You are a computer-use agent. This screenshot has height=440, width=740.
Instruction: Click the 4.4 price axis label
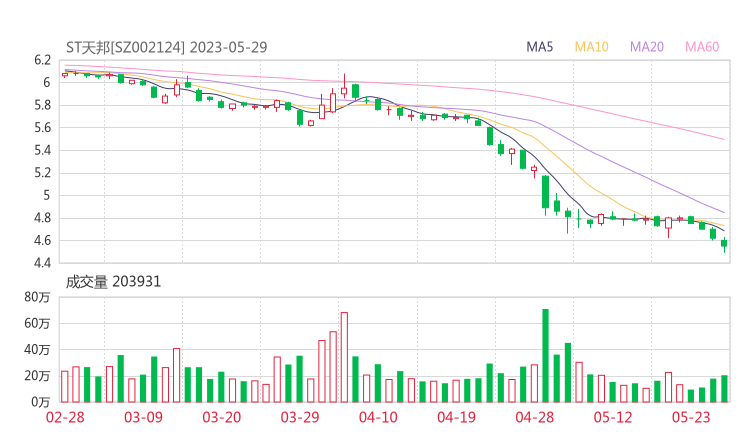42,262
